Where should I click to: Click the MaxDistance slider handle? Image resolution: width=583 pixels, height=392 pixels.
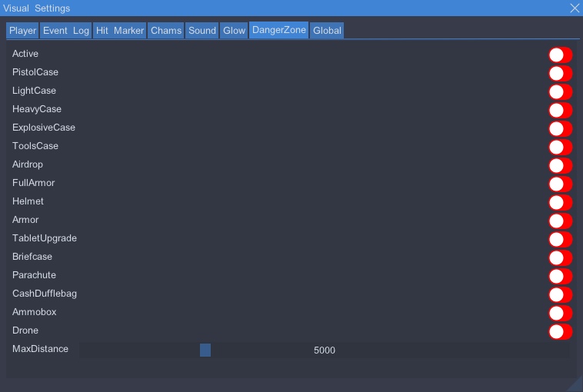tap(205, 350)
